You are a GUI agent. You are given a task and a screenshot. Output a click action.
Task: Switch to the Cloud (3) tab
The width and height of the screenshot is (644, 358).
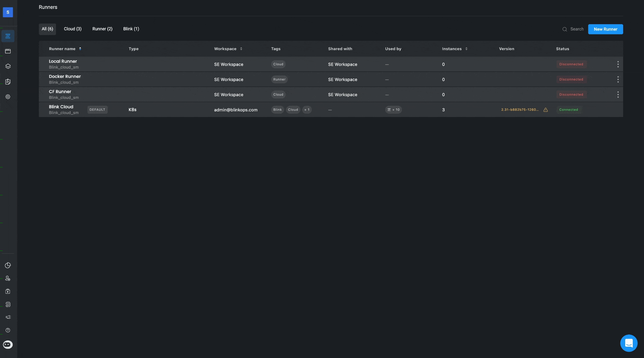point(73,29)
